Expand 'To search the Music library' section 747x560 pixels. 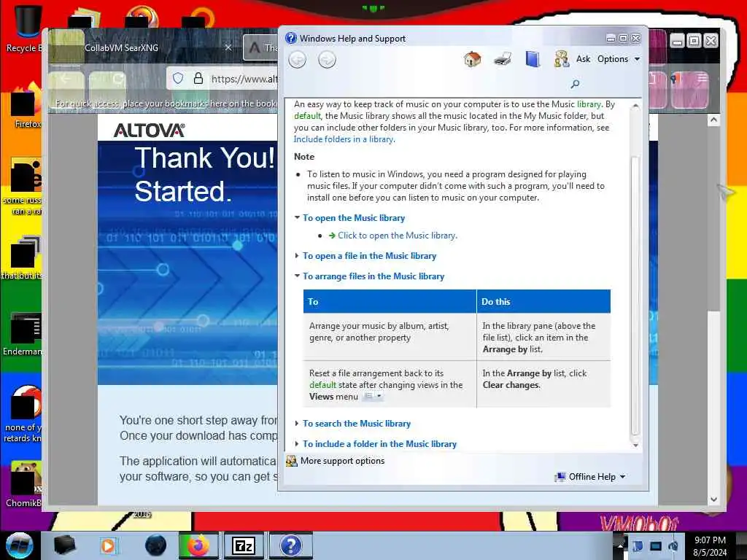[x=356, y=424]
